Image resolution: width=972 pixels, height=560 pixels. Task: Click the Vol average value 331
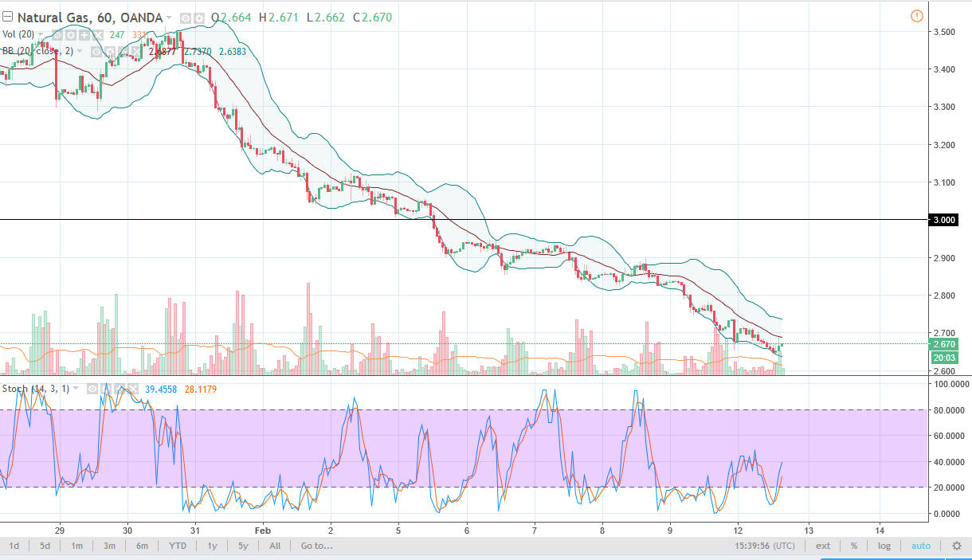pos(139,34)
